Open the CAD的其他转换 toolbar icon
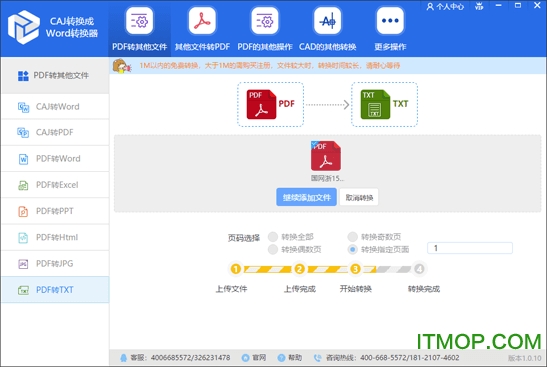547x367 pixels. (327, 22)
